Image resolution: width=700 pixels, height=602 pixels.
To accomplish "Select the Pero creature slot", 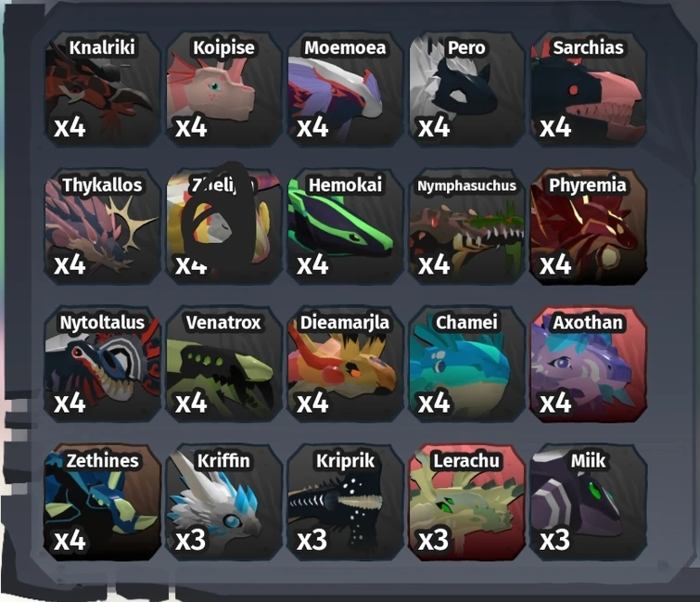I will (466, 88).
